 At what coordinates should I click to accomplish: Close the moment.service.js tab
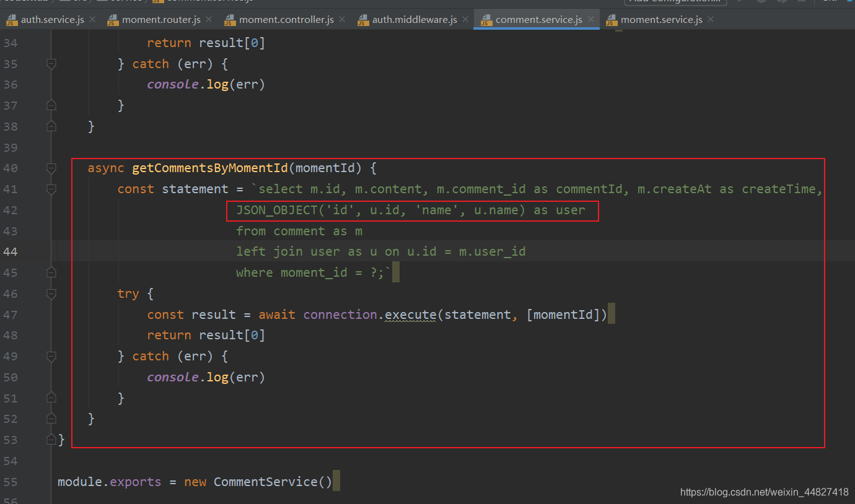(711, 20)
